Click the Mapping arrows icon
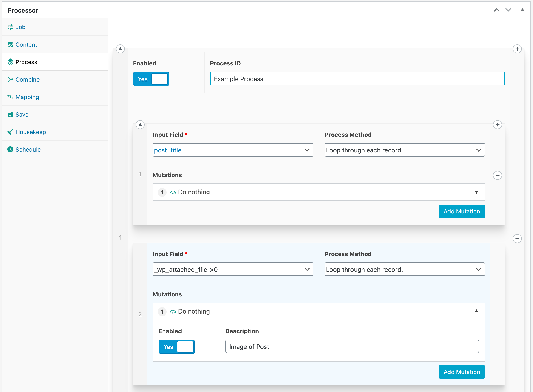Image resolution: width=533 pixels, height=392 pixels. (10, 97)
